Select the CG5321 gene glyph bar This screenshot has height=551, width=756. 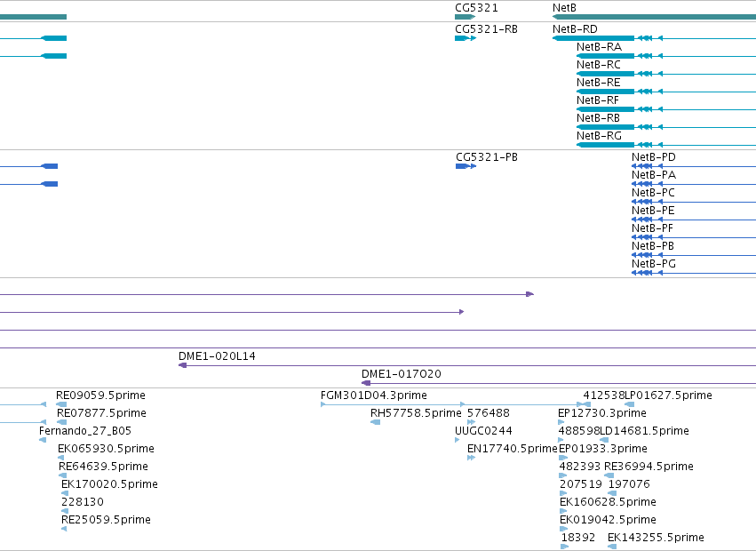[x=466, y=17]
